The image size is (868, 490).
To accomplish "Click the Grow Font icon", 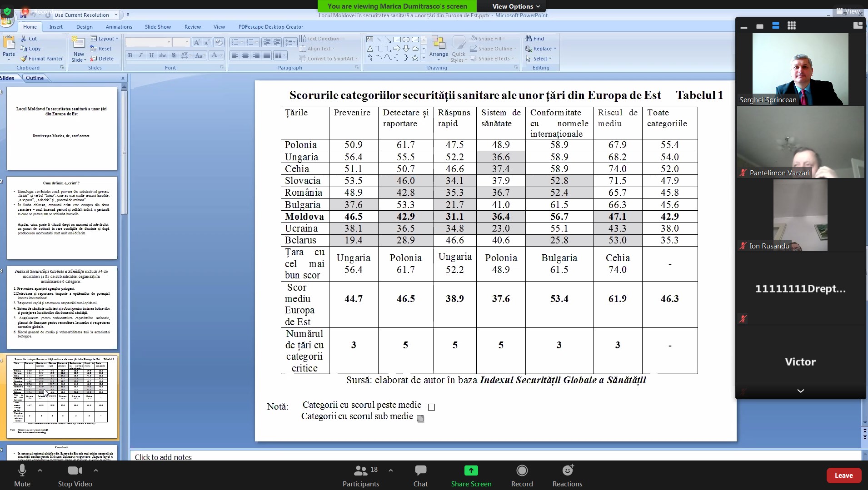I will point(197,42).
